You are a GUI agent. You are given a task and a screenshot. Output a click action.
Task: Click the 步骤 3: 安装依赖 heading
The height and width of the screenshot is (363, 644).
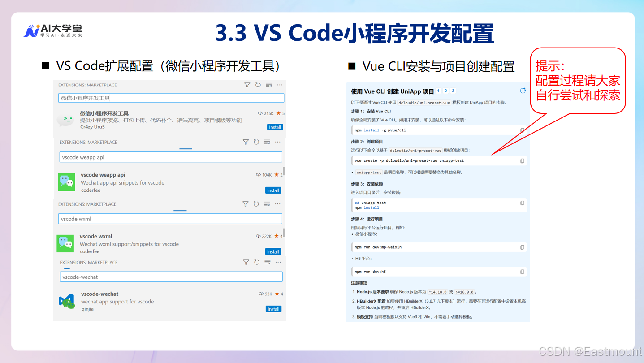point(367,184)
